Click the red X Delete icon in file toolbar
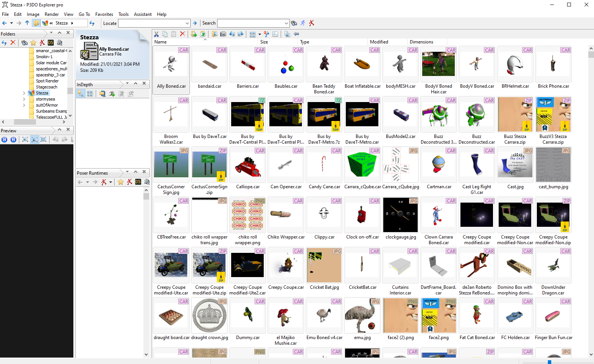Viewport: 594px width, 364px height. pyautogui.click(x=182, y=34)
